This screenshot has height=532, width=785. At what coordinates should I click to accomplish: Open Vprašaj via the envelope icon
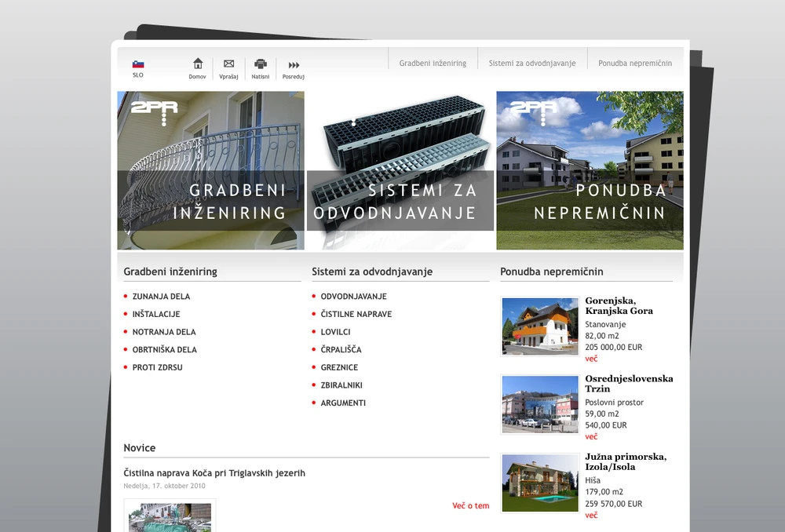[228, 65]
